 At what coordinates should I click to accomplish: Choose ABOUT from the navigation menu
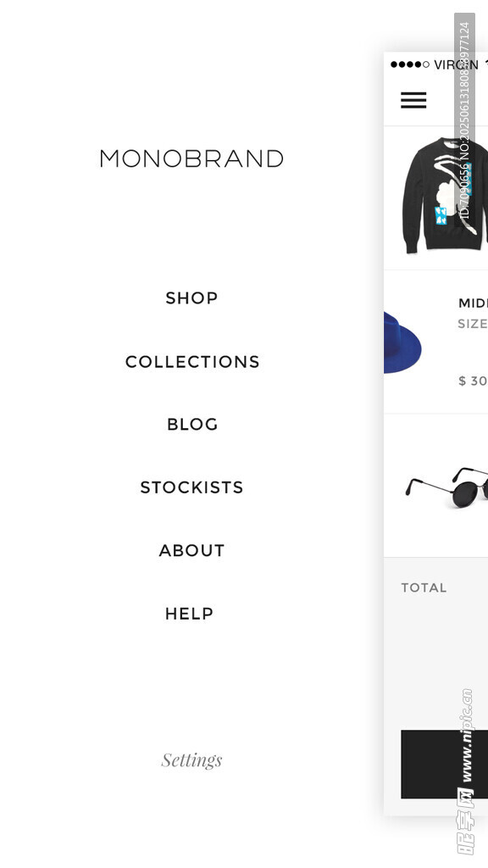(191, 550)
